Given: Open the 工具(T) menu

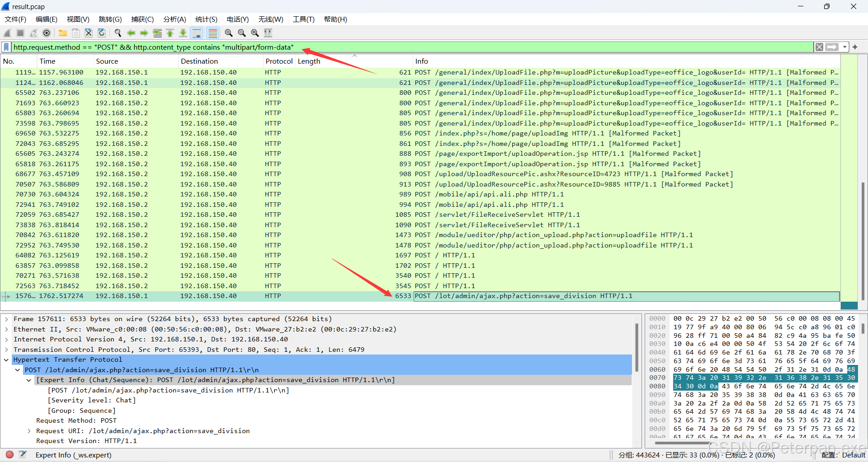Looking at the screenshot, I should tap(303, 19).
